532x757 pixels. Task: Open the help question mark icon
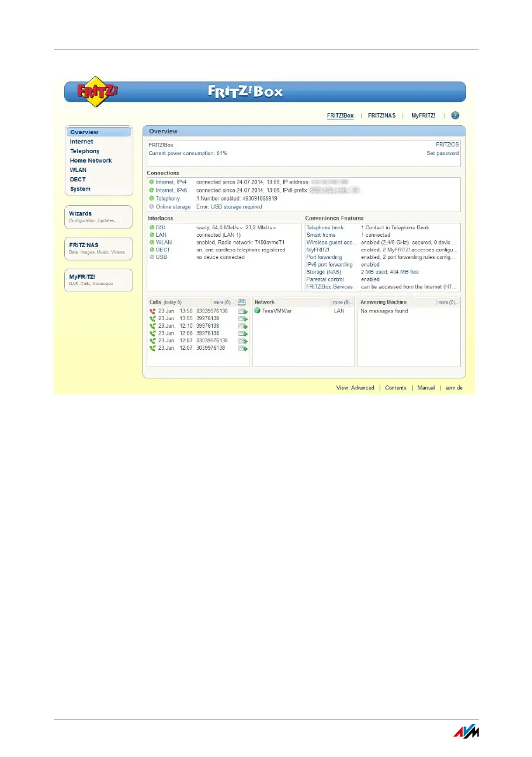[455, 116]
